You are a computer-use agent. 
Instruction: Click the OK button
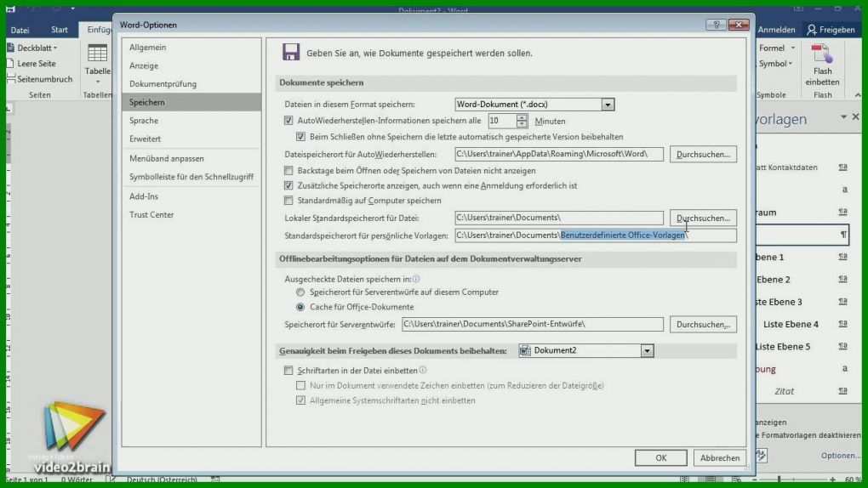click(661, 458)
